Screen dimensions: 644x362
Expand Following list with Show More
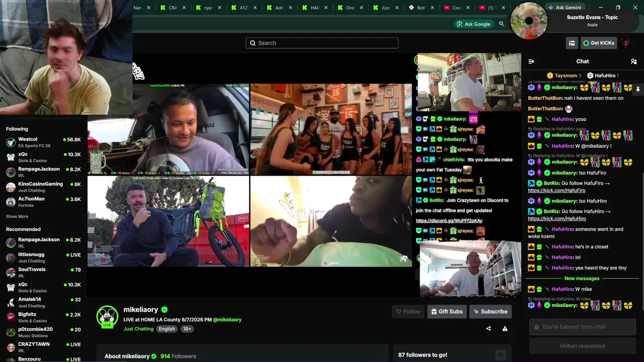17,217
